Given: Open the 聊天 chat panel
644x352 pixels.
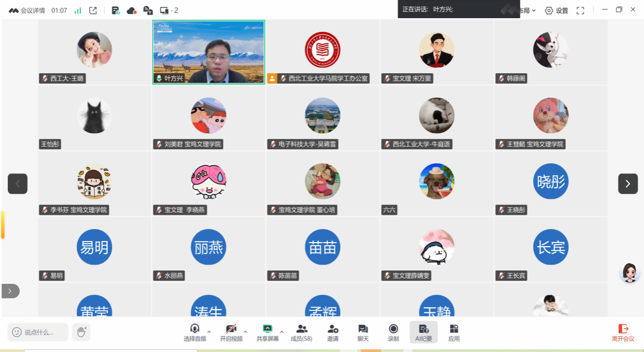Looking at the screenshot, I should [363, 333].
